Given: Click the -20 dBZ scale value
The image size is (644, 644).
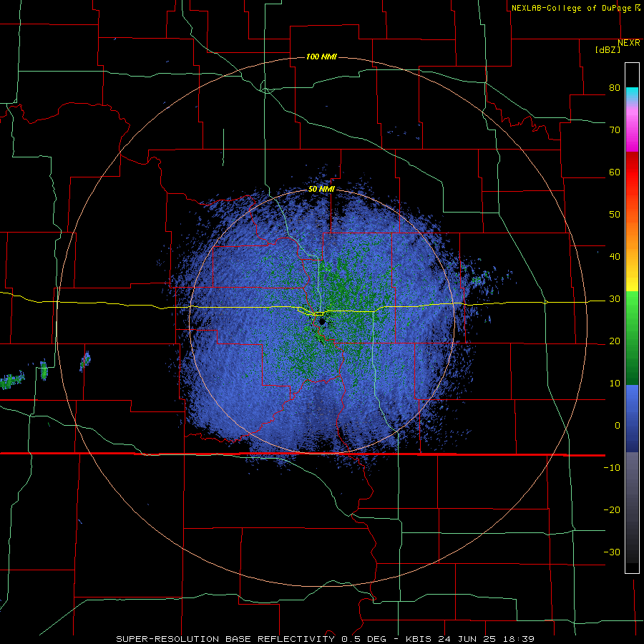Looking at the screenshot, I should click(x=612, y=510).
